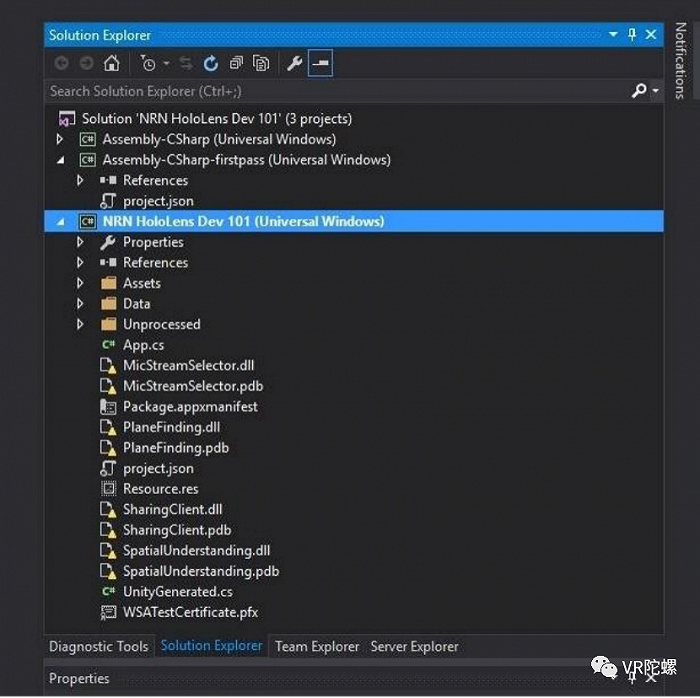The width and height of the screenshot is (700, 698).
Task: Select Solution 'NRN HoloLens Dev 101' node
Action: pos(217,119)
